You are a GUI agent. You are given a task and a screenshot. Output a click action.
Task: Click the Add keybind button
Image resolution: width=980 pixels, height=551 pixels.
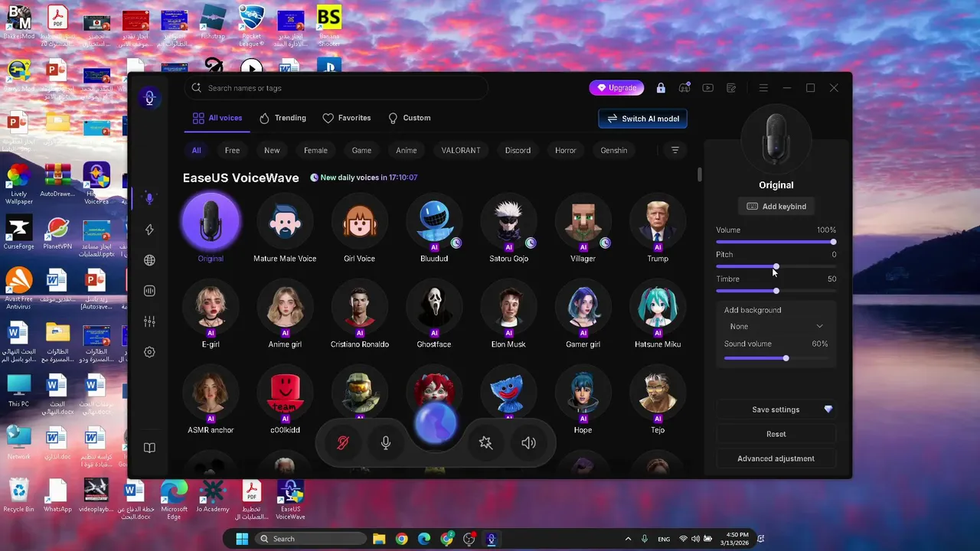[x=776, y=207]
